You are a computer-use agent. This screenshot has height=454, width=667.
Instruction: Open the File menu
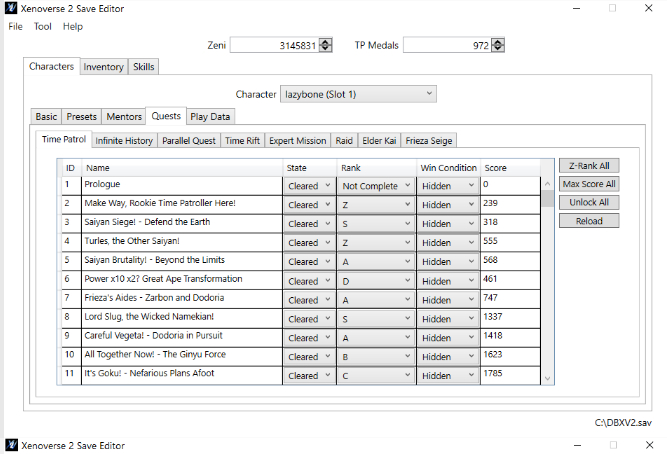coord(15,26)
